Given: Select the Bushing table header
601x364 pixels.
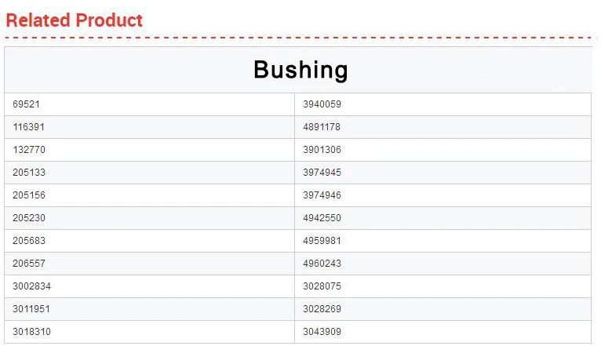Looking at the screenshot, I should pyautogui.click(x=300, y=70).
